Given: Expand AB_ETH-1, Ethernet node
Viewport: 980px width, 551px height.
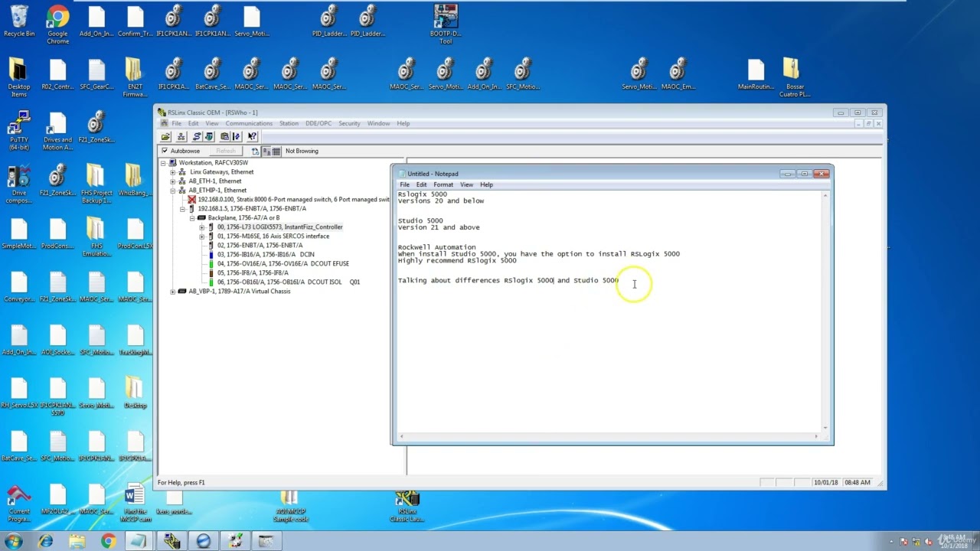Looking at the screenshot, I should point(173,181).
